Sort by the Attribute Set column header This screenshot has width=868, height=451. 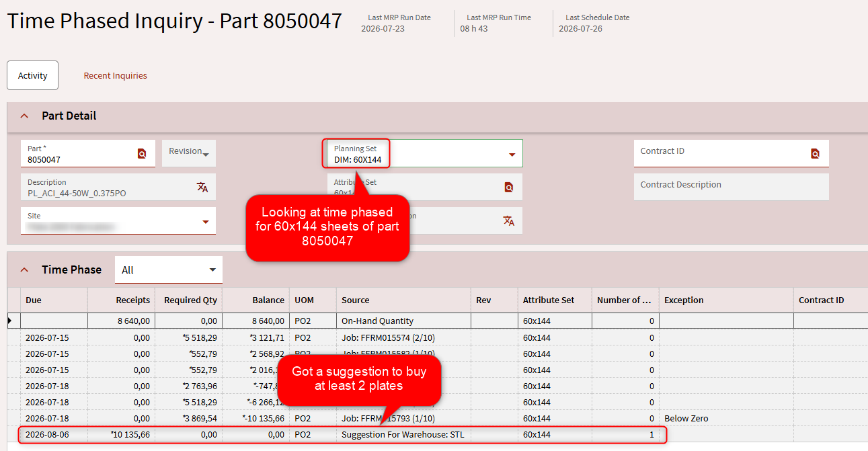[555, 300]
